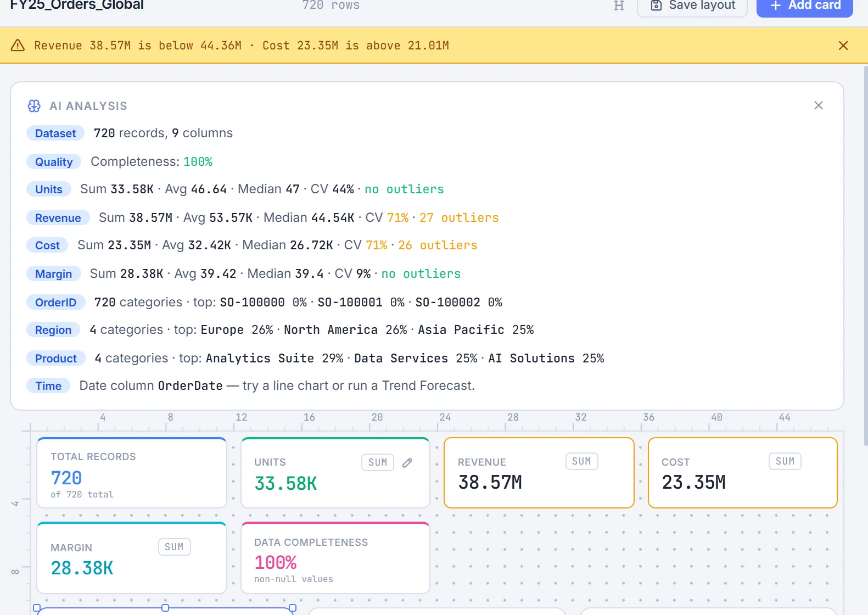Select the Time tag
The height and width of the screenshot is (615, 868).
48,386
